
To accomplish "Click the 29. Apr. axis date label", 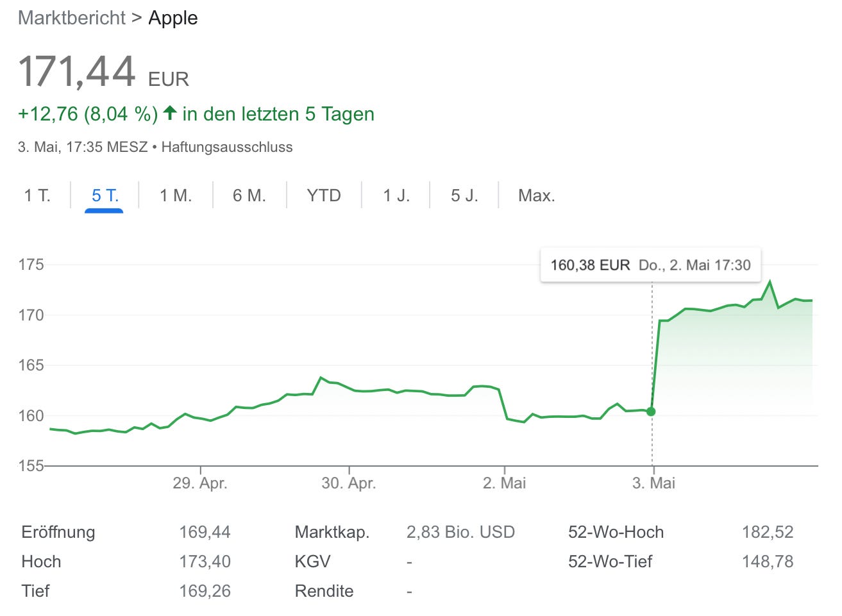I will pyautogui.click(x=200, y=483).
